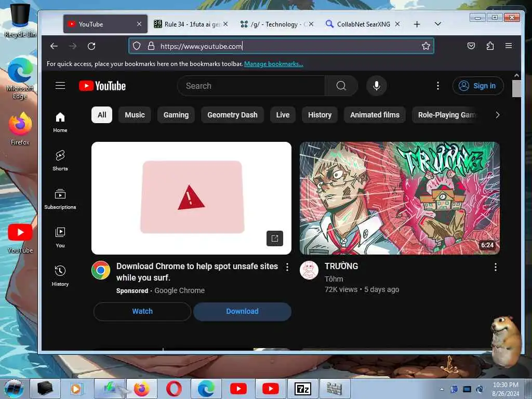Open Opera from the taskbar
Image resolution: width=532 pixels, height=399 pixels.
coord(174,389)
